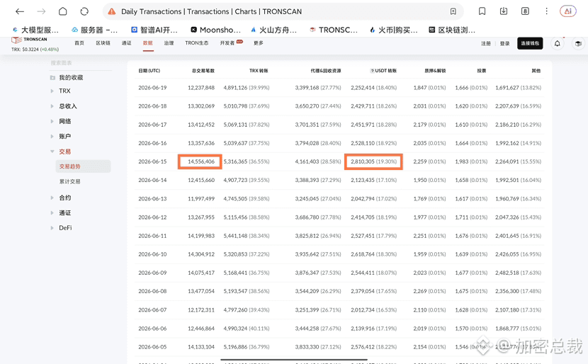The width and height of the screenshot is (588, 364).
Task: Click the total value 12,172,311
Action: [201, 310]
